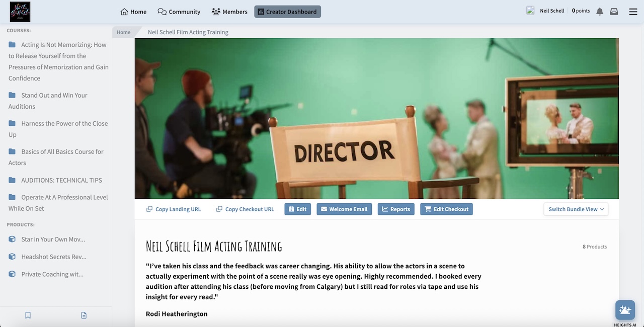Image resolution: width=644 pixels, height=327 pixels.
Task: Click Copy Checkout URL
Action: [245, 209]
